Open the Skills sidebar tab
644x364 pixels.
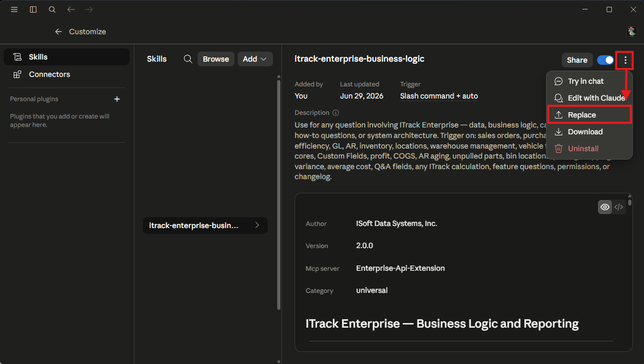[66, 57]
